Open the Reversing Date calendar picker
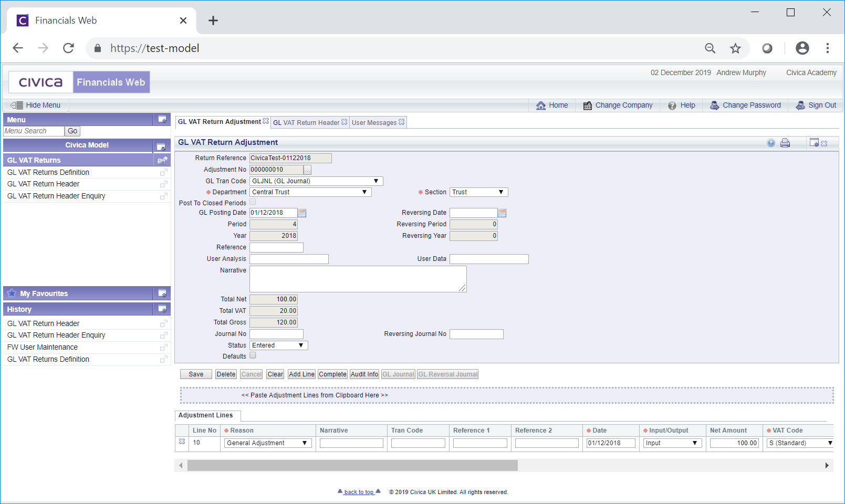The width and height of the screenshot is (845, 504). [x=502, y=213]
